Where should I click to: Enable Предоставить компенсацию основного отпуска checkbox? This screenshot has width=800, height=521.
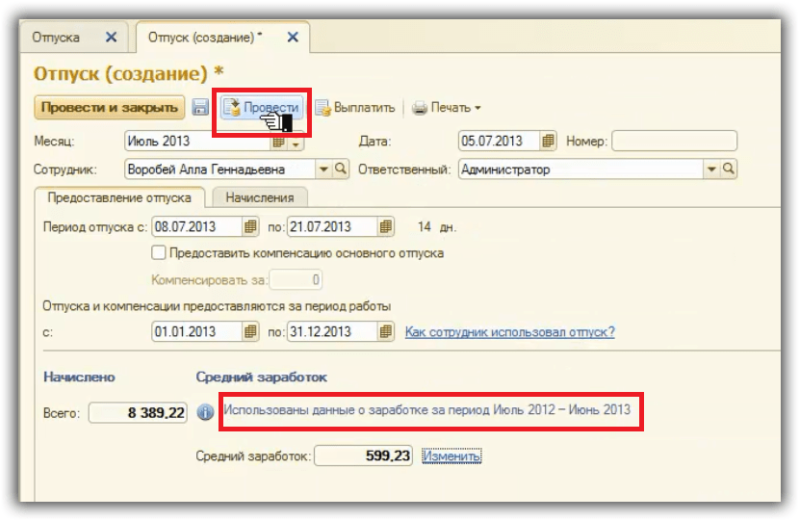pyautogui.click(x=159, y=253)
